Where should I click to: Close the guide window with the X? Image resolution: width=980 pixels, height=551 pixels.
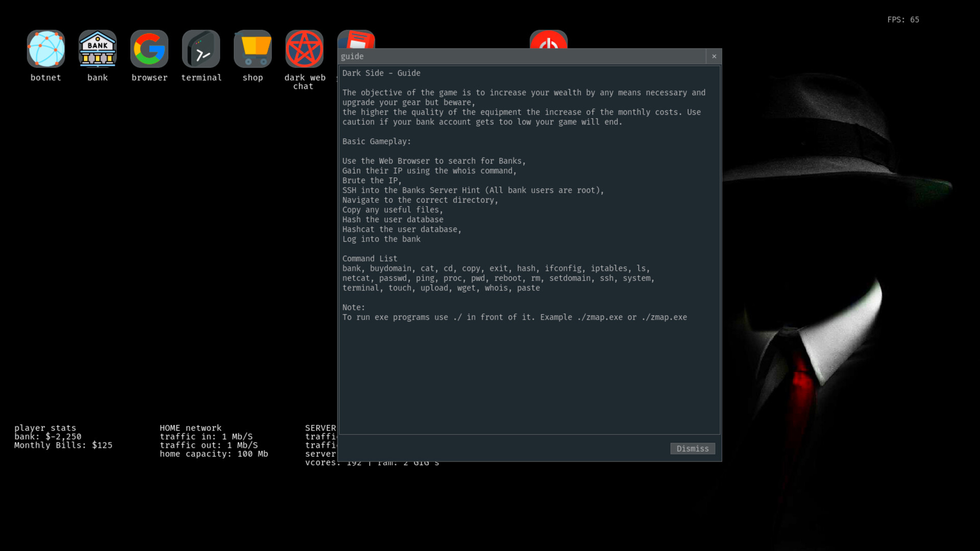click(714, 57)
